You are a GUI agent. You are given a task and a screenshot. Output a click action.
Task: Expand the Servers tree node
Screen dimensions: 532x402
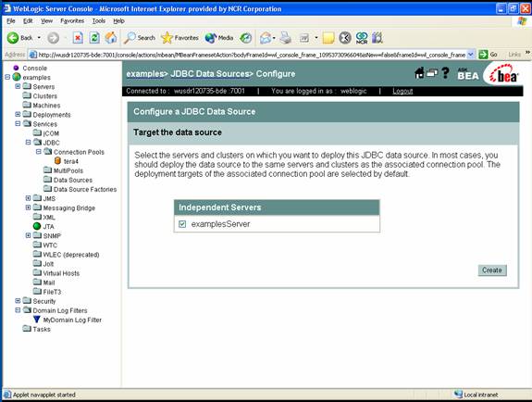(x=18, y=86)
